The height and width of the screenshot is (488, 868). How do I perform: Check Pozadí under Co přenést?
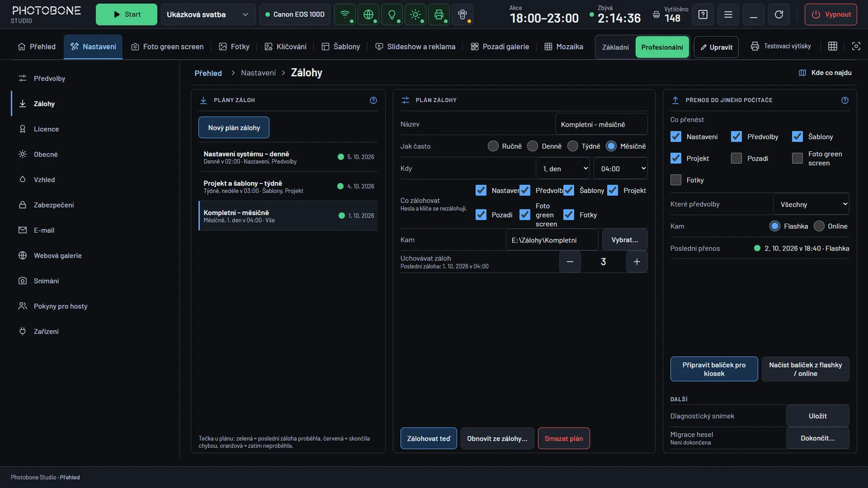point(736,158)
